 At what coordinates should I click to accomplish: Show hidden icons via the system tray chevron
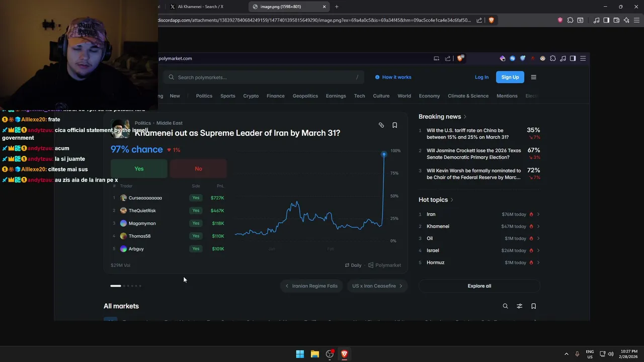(x=566, y=354)
